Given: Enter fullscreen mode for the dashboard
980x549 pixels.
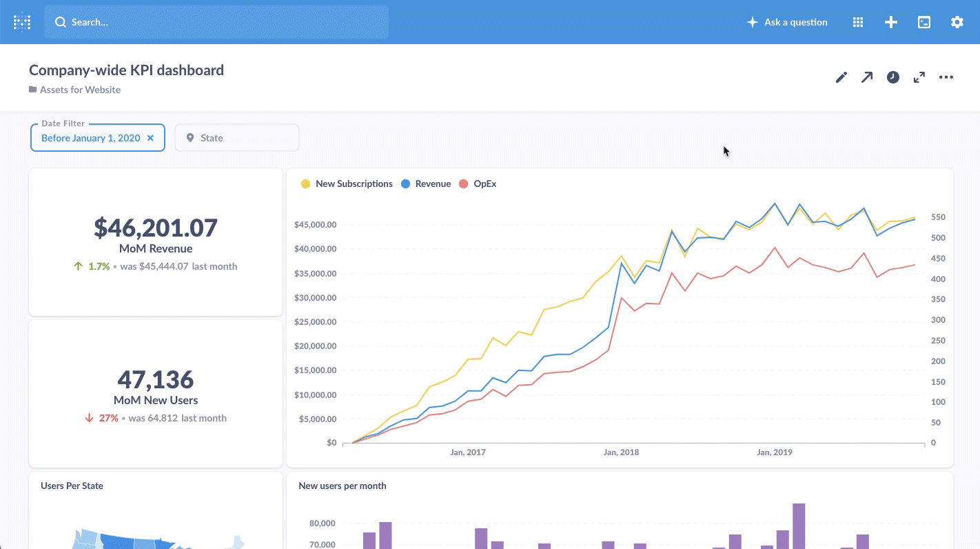Looking at the screenshot, I should [919, 77].
